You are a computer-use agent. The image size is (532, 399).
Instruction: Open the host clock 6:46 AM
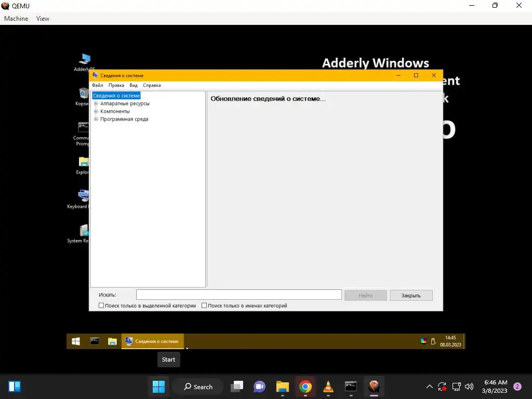[495, 387]
